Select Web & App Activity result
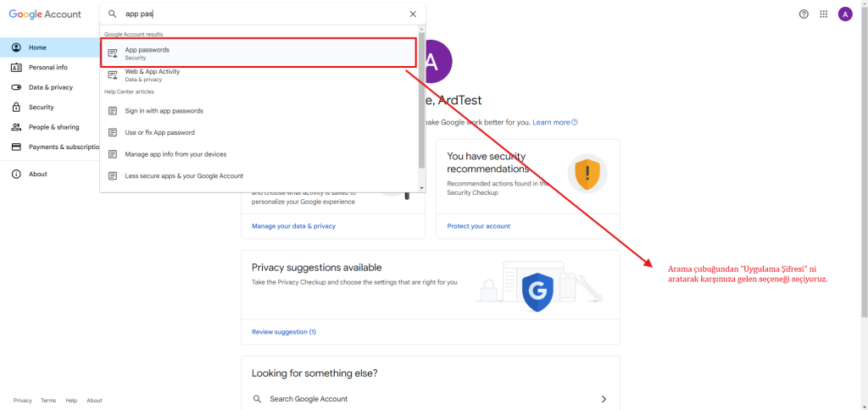The height and width of the screenshot is (410, 868). [x=153, y=75]
